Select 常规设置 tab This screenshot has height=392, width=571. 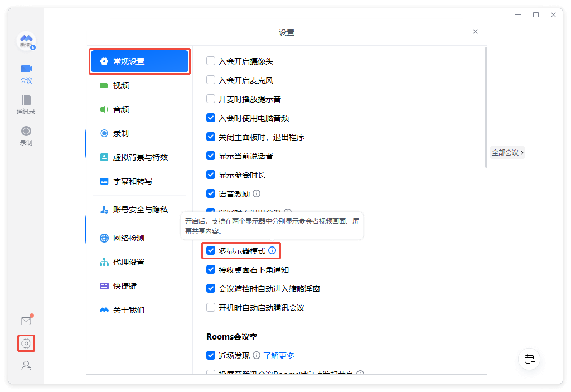[140, 61]
